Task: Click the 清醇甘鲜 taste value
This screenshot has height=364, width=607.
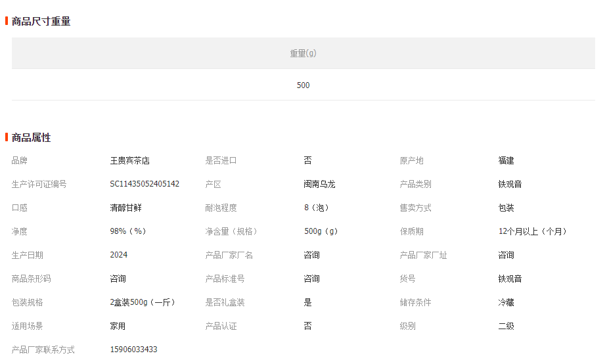Action: tap(125, 208)
